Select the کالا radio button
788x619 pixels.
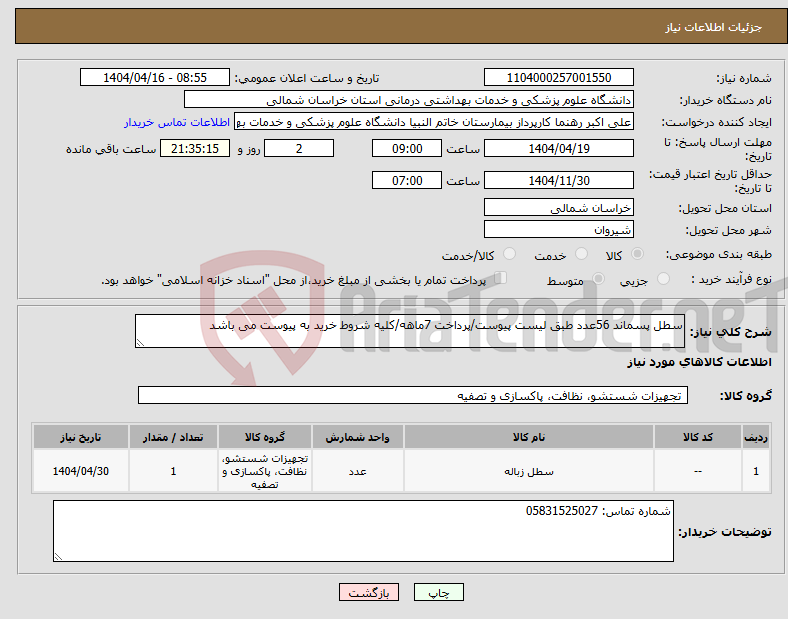[x=637, y=254]
